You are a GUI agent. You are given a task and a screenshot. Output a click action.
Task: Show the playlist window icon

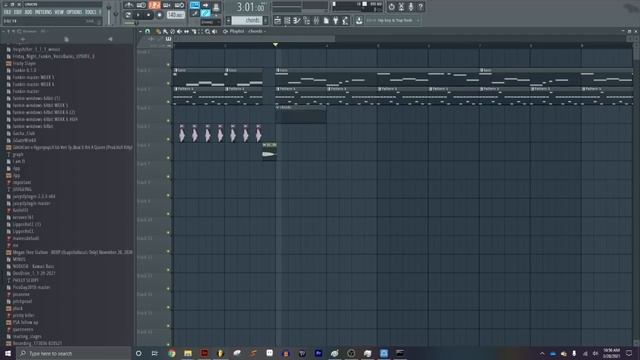tap(278, 20)
